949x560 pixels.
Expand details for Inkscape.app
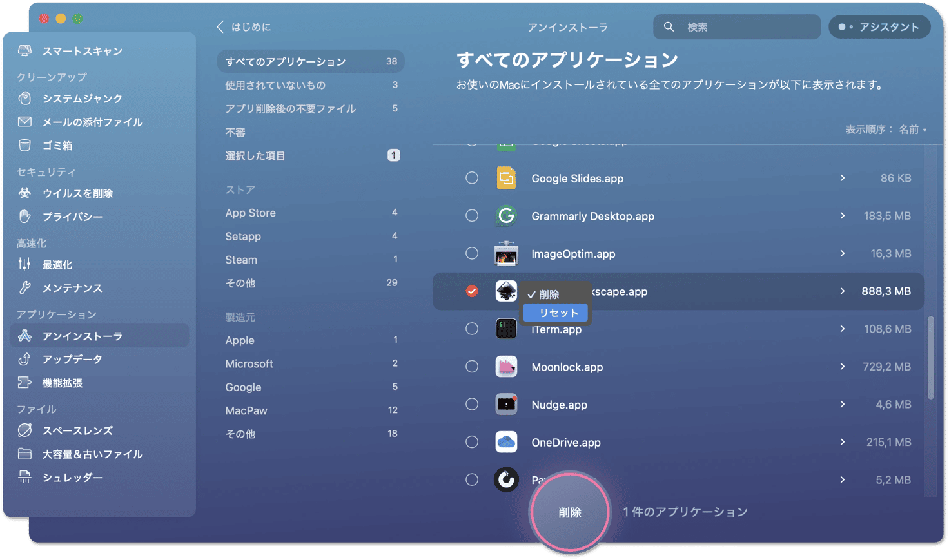click(843, 291)
